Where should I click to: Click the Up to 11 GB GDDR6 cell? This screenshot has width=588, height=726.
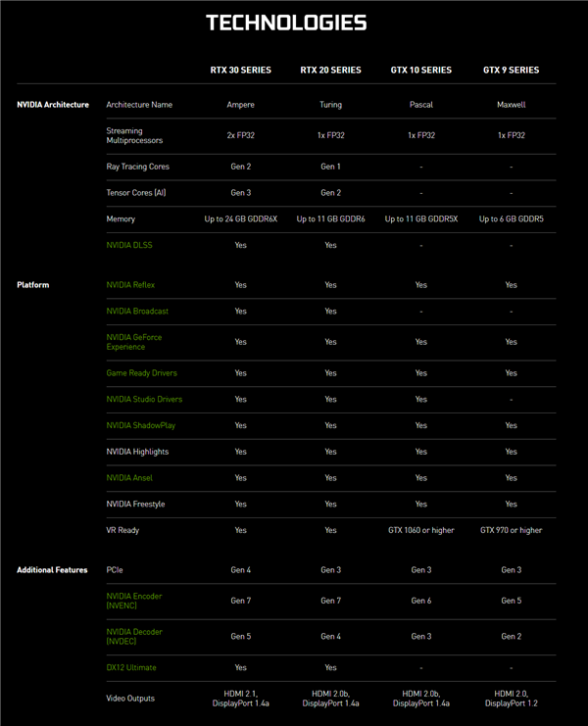coord(330,219)
